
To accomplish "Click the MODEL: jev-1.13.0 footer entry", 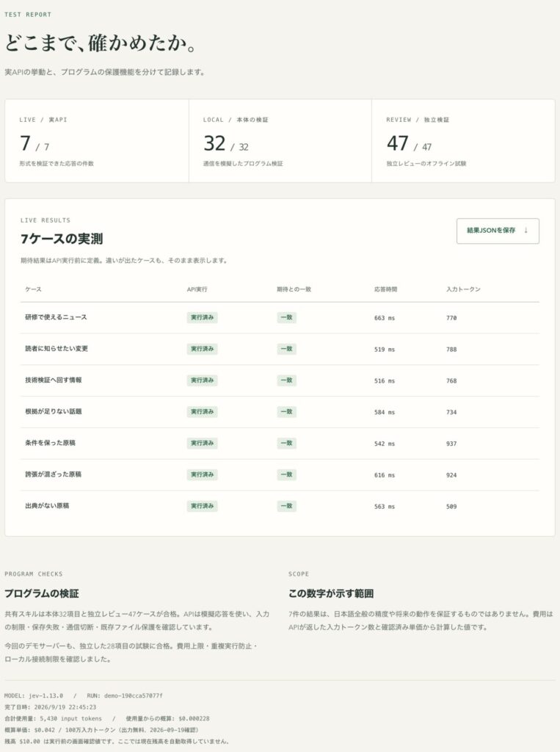I will pos(34,695).
